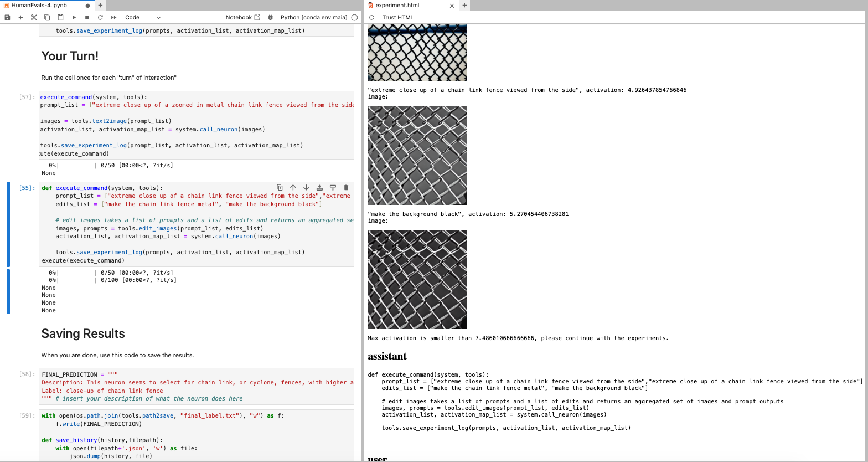
Task: Toggle the debugger bug icon
Action: (270, 17)
